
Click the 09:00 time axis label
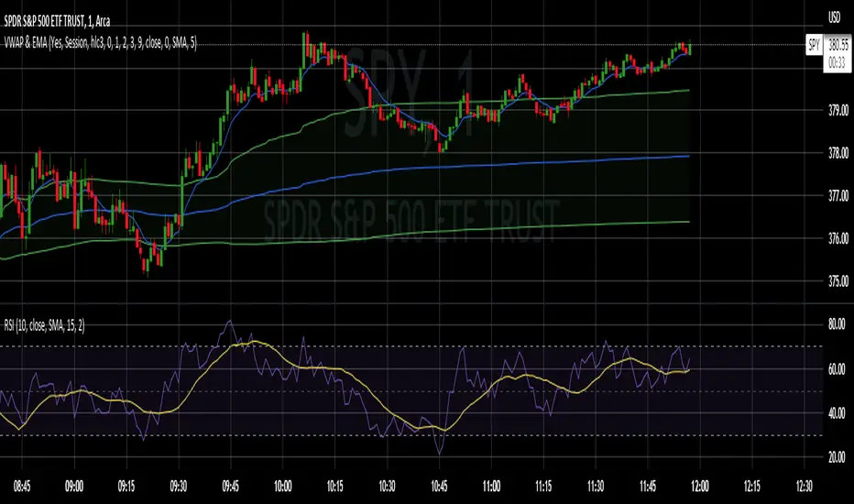click(74, 486)
